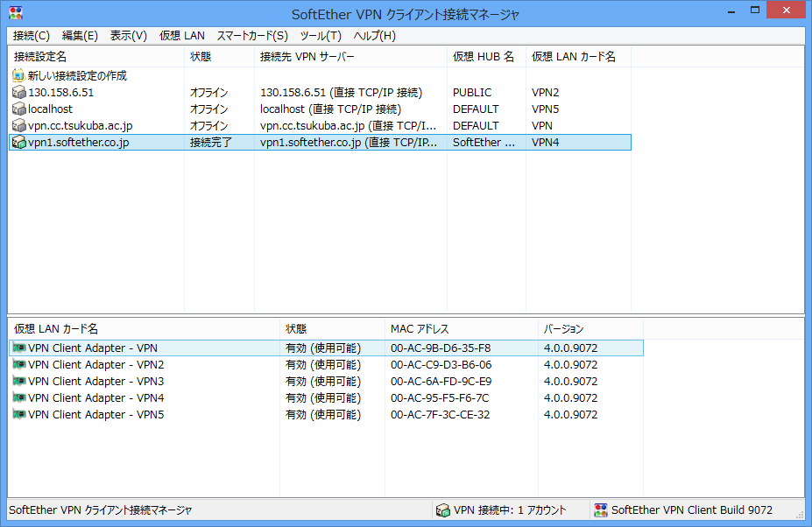Select the vpn.cc.tsukuba.ac.jp connection name

[81, 125]
